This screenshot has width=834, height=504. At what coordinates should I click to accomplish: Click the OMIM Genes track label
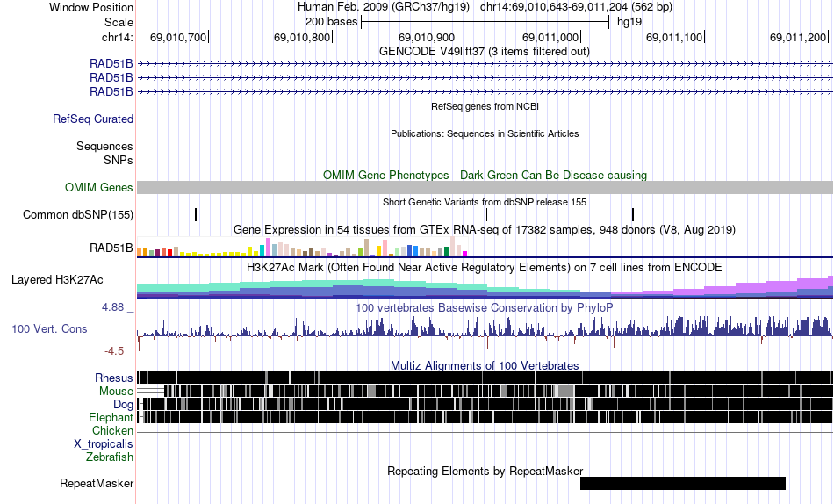point(99,187)
